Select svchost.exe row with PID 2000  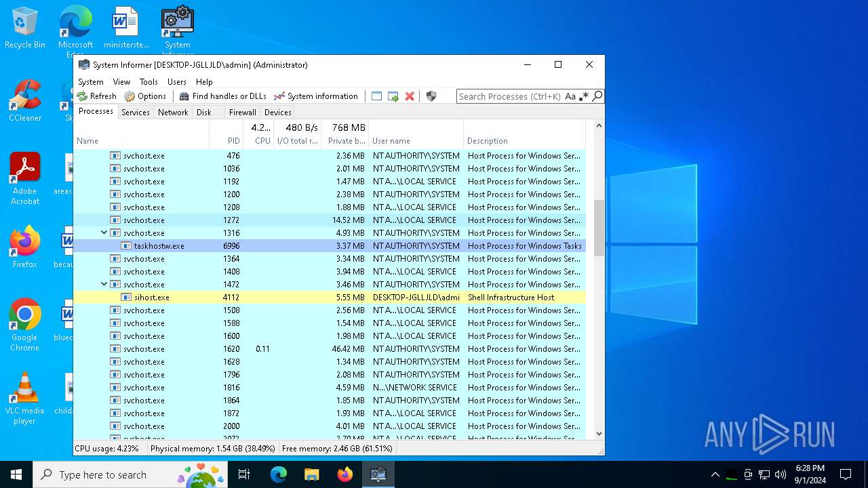pos(330,426)
